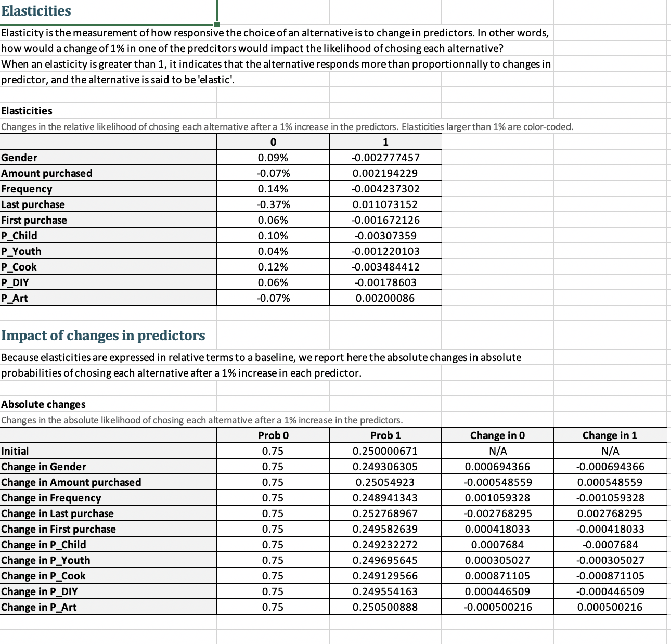
Task: Select the 0.002768295 cell
Action: point(610,513)
